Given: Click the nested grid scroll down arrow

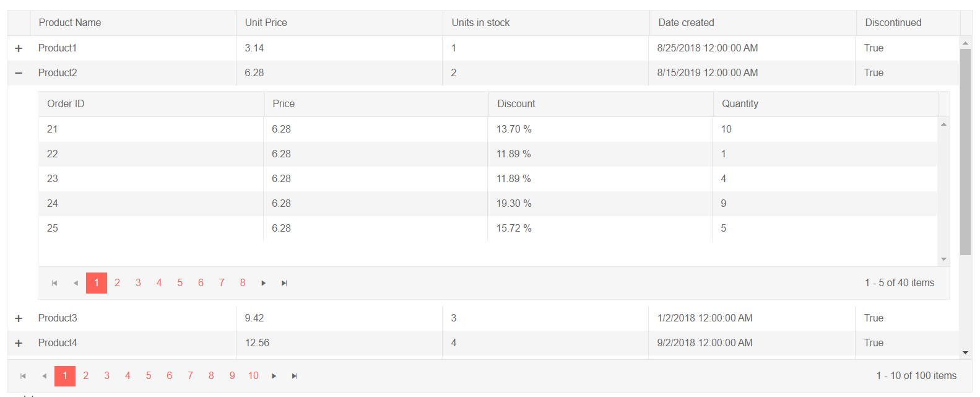Looking at the screenshot, I should (944, 259).
